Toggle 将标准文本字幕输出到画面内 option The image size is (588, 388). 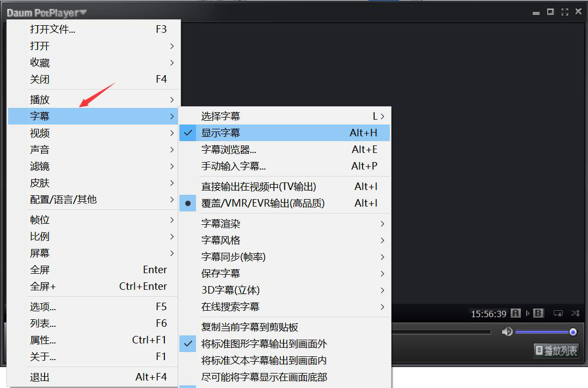click(285, 361)
